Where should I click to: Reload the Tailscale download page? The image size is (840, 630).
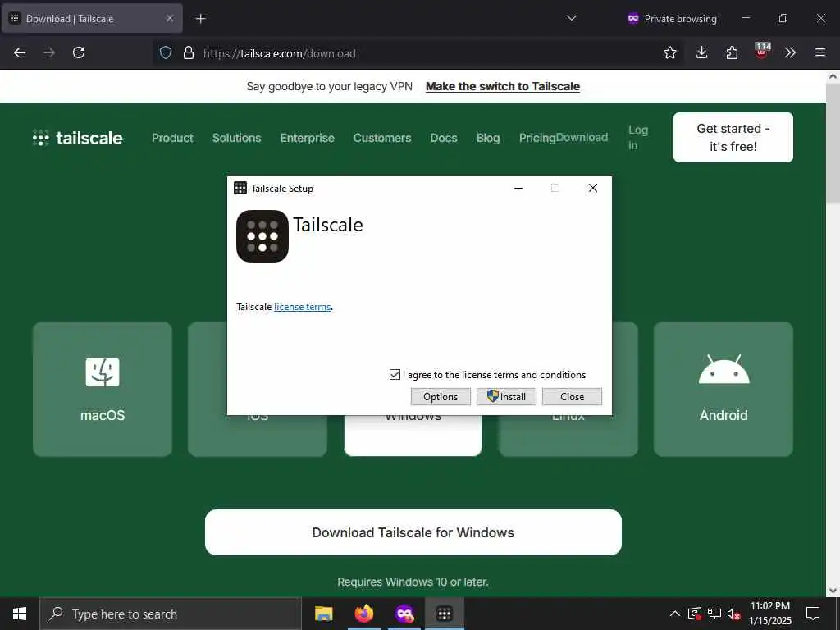[79, 52]
